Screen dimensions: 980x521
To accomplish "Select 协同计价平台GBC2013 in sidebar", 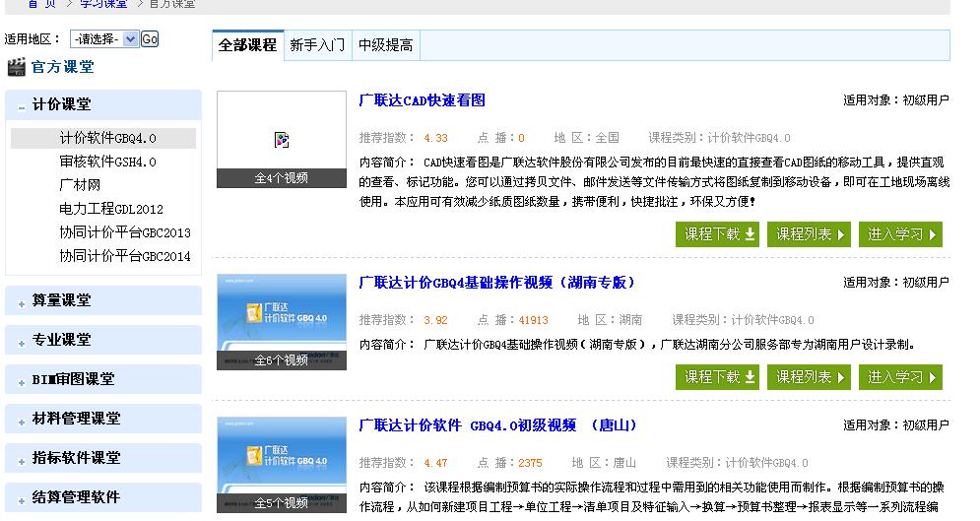I will [x=125, y=233].
